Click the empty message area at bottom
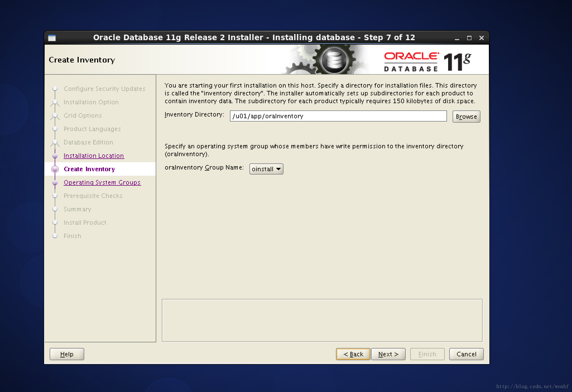This screenshot has width=572, height=392. click(322, 320)
